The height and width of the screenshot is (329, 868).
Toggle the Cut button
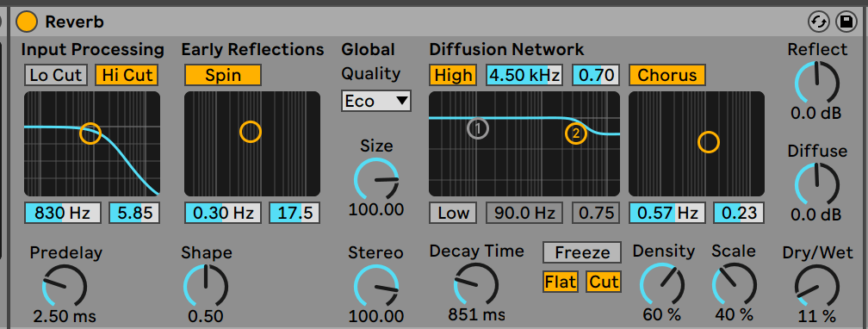click(604, 282)
